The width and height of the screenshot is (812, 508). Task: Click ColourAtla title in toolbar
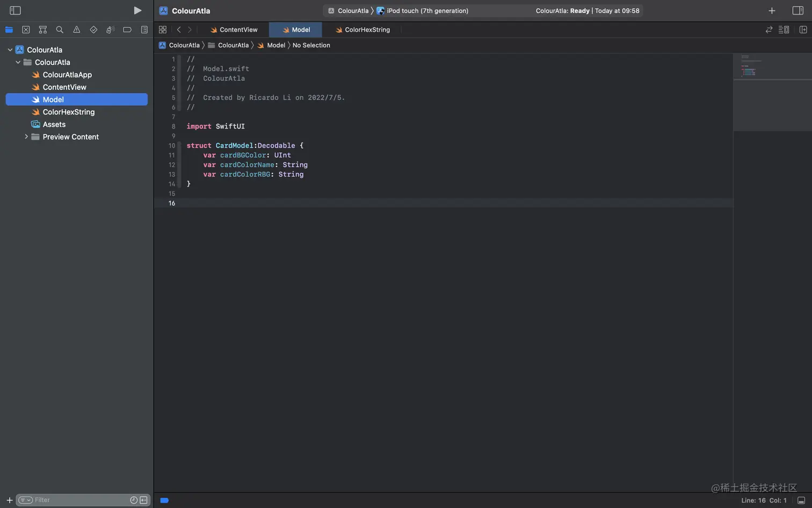(191, 11)
